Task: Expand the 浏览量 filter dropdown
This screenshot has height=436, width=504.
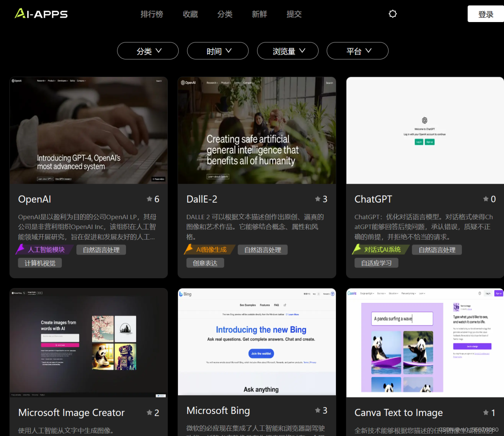Action: point(288,51)
